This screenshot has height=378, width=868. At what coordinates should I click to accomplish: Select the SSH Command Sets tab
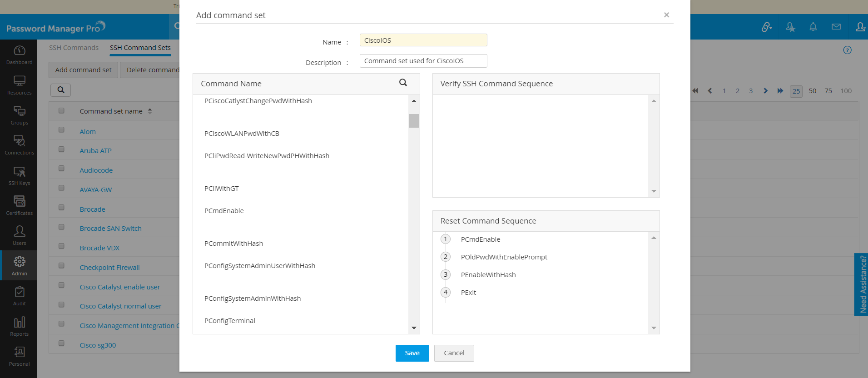140,48
